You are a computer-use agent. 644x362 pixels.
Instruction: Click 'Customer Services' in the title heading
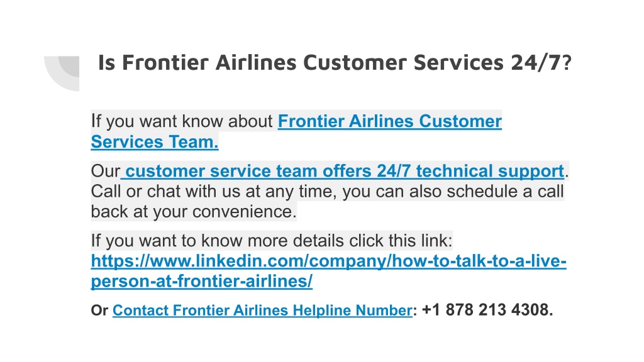[x=403, y=63]
